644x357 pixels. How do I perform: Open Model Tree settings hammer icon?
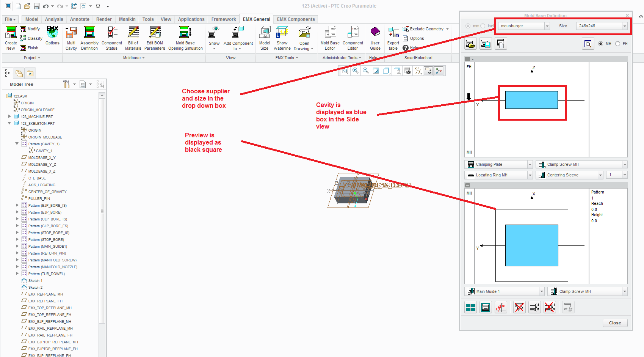point(66,84)
